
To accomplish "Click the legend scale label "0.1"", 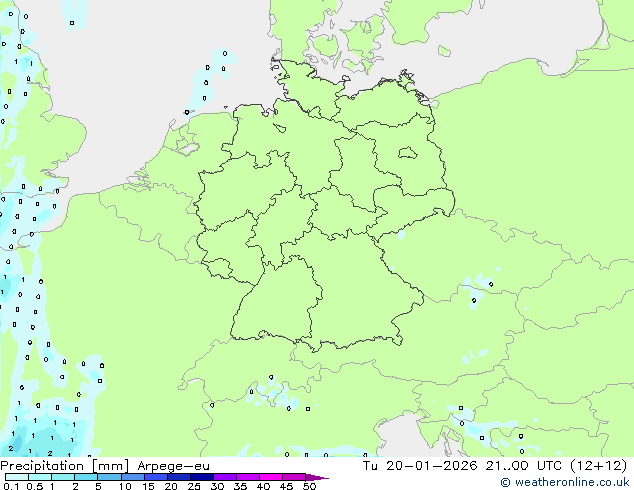I will [11, 486].
